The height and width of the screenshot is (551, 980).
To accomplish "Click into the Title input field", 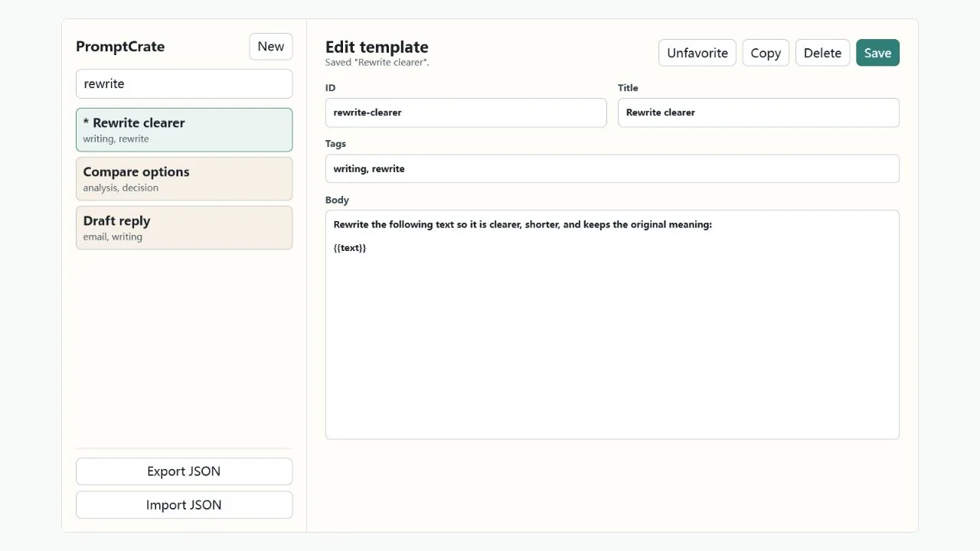I will click(x=759, y=112).
